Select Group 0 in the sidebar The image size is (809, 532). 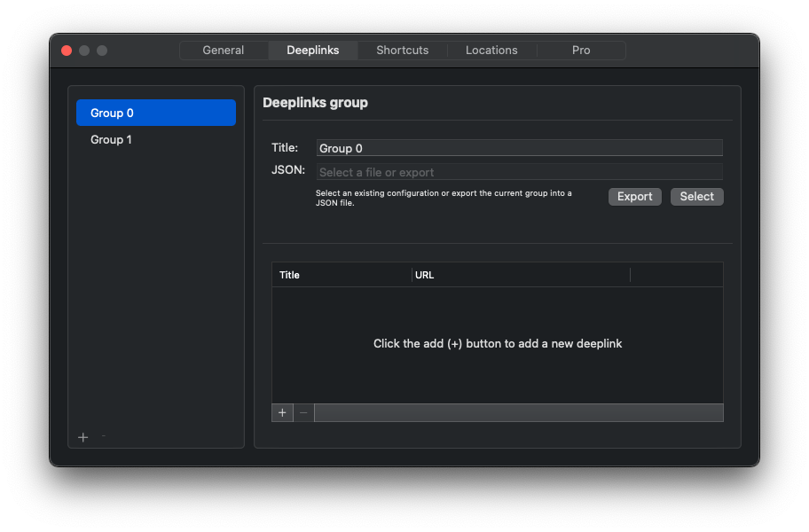pos(156,113)
